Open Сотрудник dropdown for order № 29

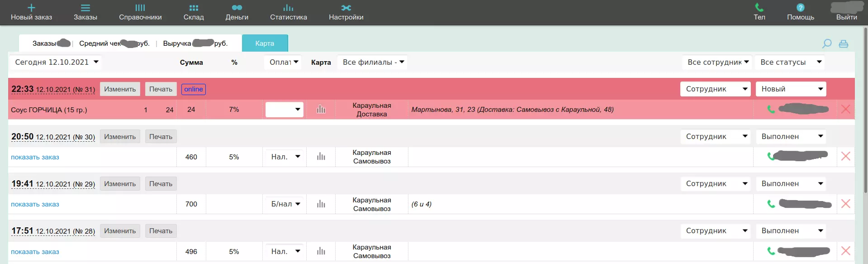pyautogui.click(x=716, y=184)
